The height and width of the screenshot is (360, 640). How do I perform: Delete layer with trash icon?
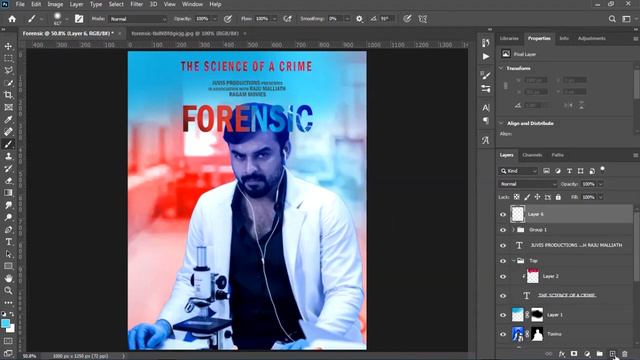pos(625,354)
